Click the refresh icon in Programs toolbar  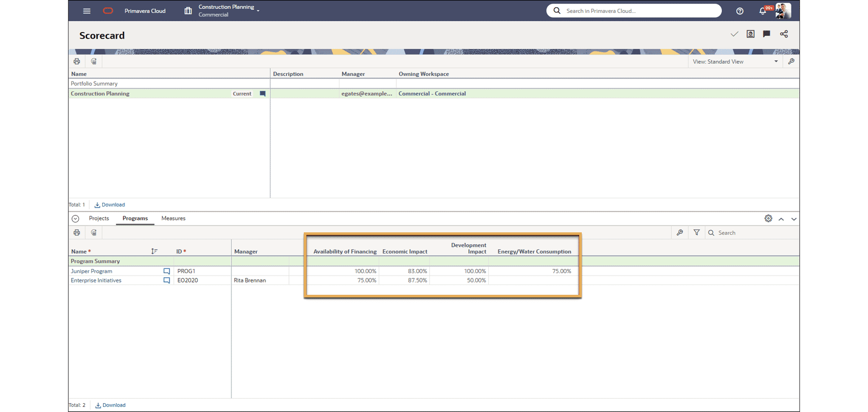[94, 233]
